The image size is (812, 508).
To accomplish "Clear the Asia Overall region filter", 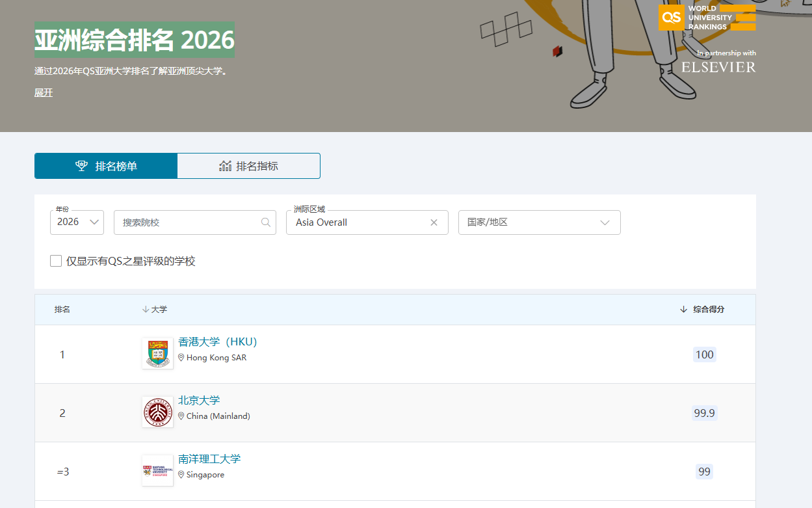I will point(434,222).
